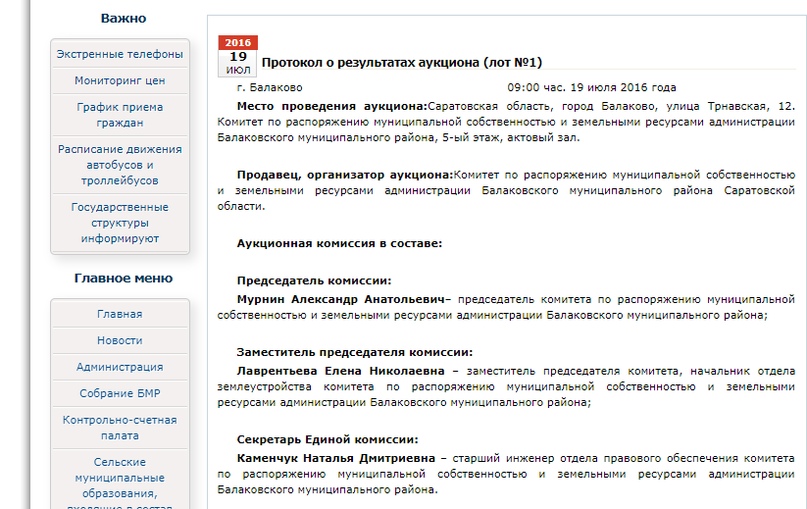Image resolution: width=807 pixels, height=509 pixels.
Task: Select Главная in the main menu
Action: (x=120, y=314)
